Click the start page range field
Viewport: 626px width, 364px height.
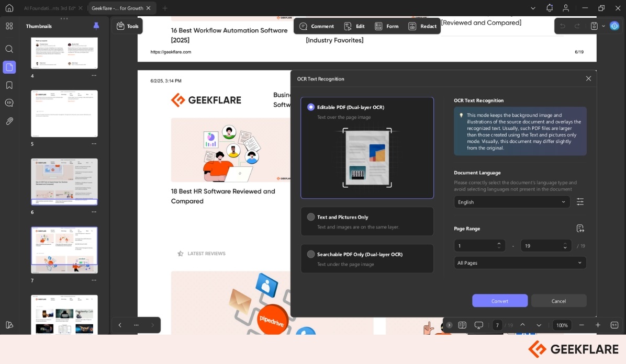coord(479,245)
